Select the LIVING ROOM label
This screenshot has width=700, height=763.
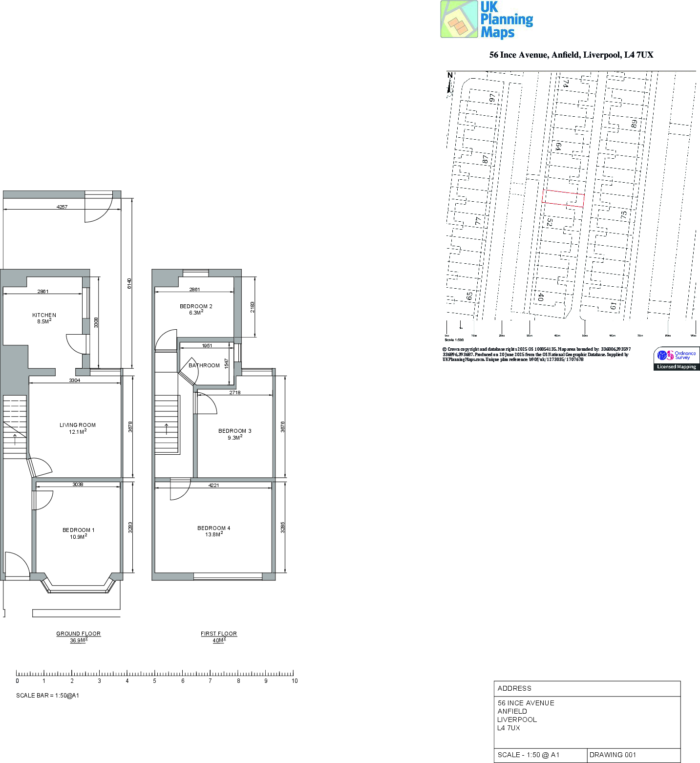(78, 425)
